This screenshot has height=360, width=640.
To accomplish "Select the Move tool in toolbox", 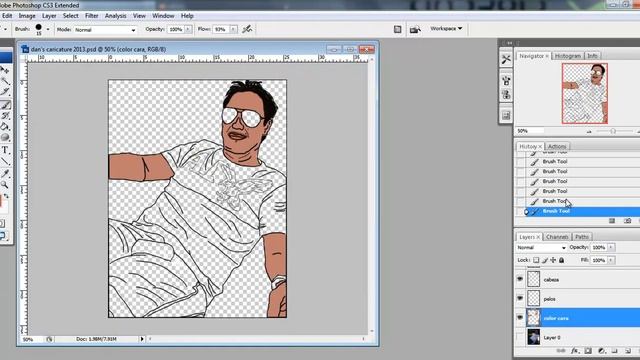I will 4,70.
